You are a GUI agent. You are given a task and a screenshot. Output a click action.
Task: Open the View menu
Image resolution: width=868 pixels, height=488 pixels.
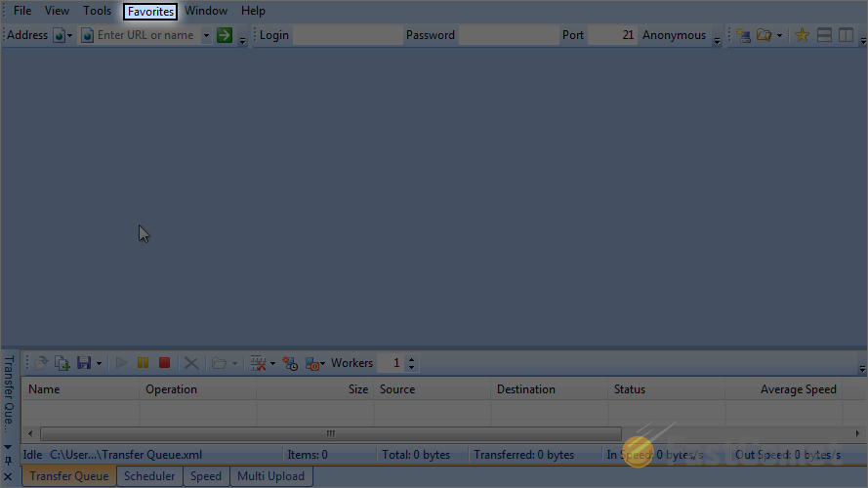57,11
